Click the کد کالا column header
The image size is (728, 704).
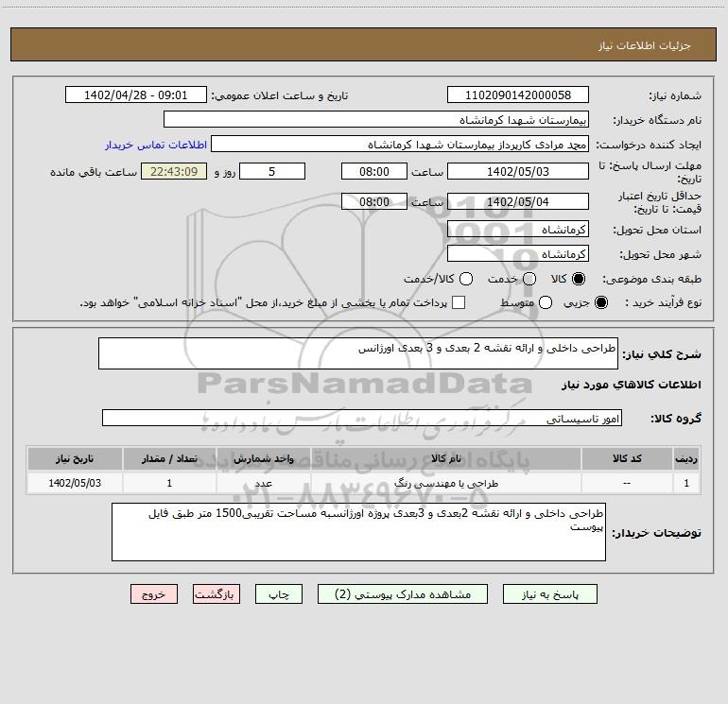pos(627,458)
